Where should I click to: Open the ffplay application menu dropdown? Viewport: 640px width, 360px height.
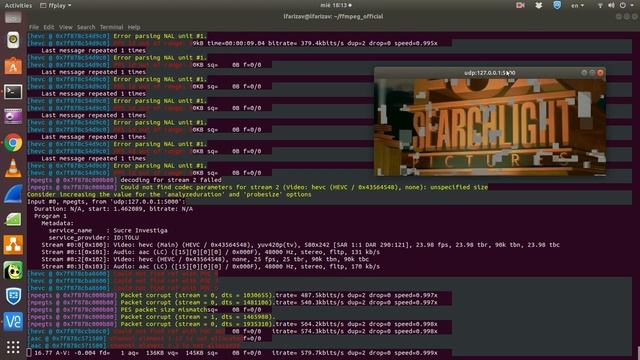point(56,6)
